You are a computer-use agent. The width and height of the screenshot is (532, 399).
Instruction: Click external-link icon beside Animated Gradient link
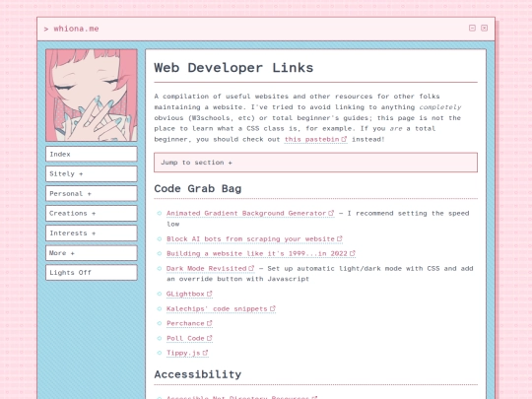coord(331,213)
